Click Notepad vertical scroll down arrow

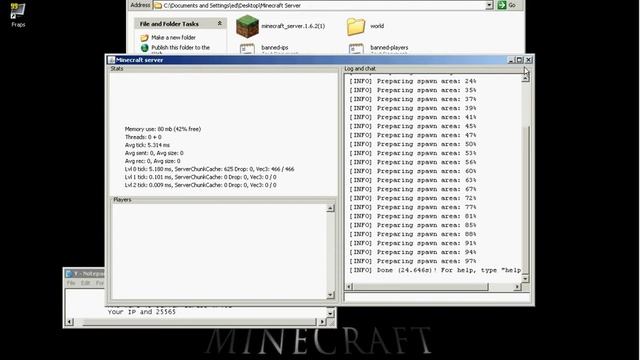[x=331, y=313]
